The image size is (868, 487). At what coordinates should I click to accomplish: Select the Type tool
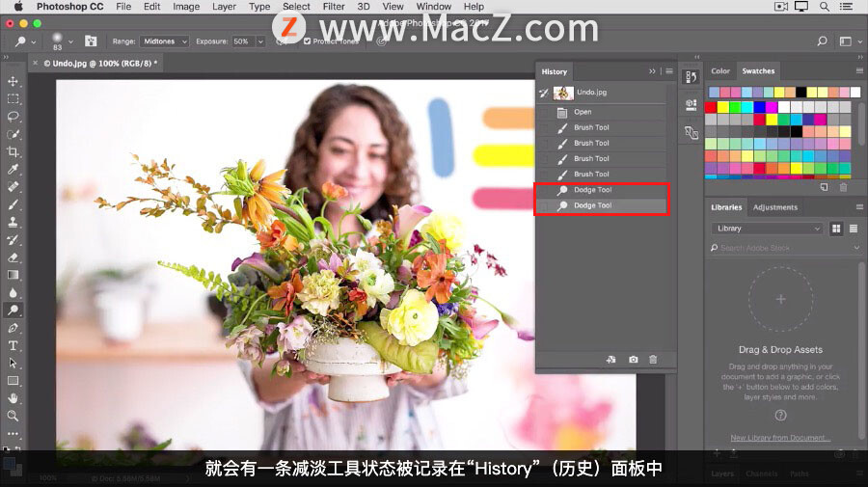point(13,346)
